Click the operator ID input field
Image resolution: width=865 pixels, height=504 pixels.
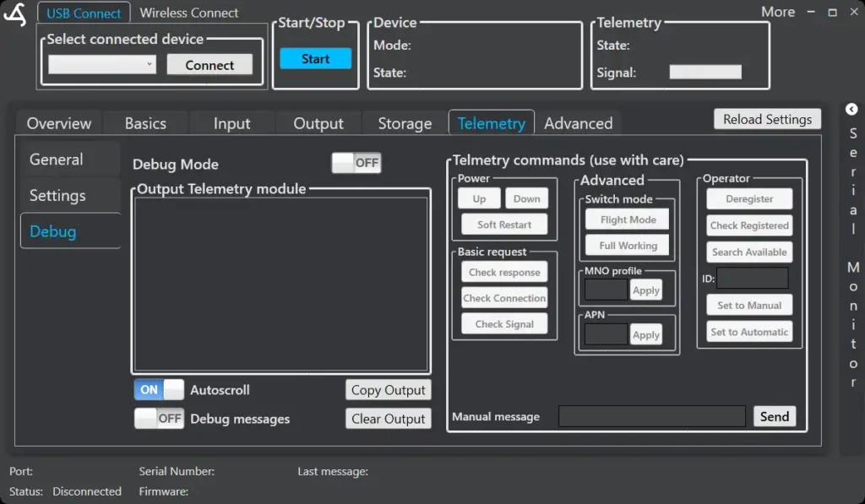[x=752, y=279]
